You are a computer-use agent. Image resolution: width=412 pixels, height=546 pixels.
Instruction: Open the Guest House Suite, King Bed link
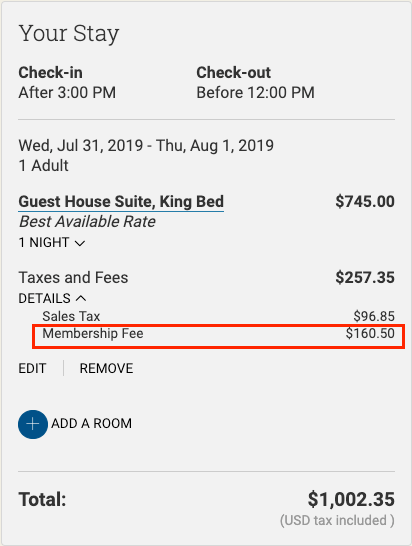(x=121, y=202)
